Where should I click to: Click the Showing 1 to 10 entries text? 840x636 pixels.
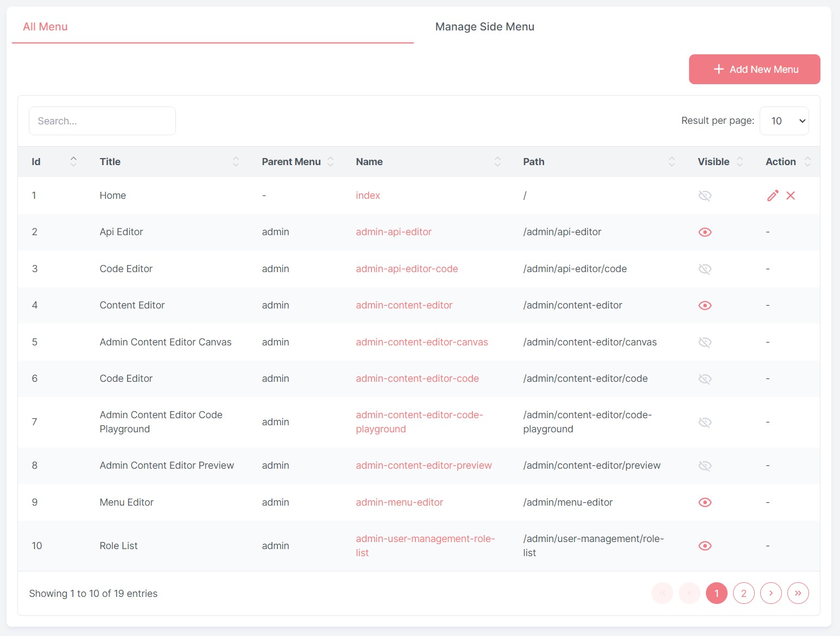click(93, 594)
